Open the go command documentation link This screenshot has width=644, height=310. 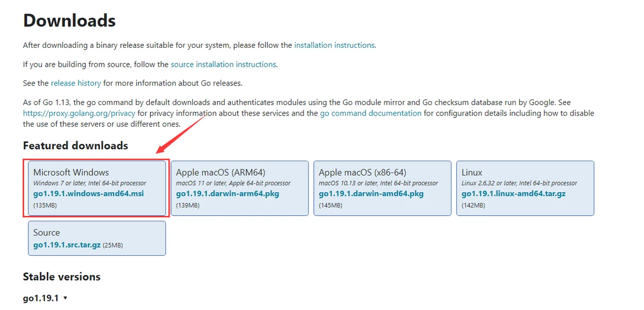(x=371, y=113)
